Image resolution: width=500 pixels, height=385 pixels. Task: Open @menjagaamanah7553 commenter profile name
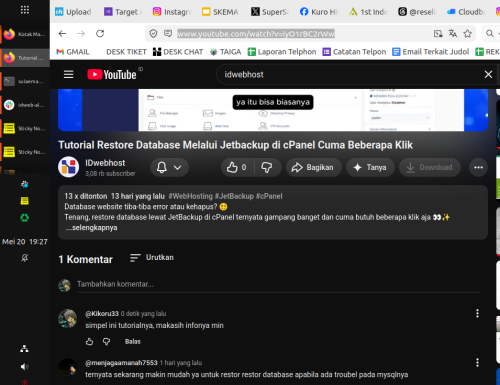pyautogui.click(x=121, y=363)
